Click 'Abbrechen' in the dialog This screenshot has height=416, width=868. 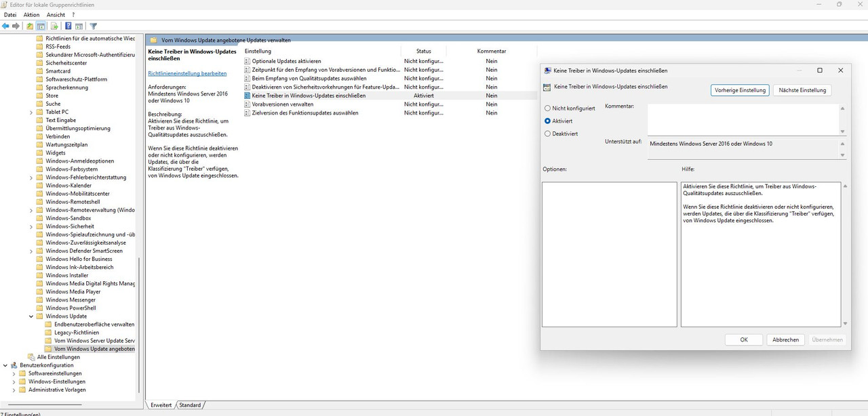(785, 340)
